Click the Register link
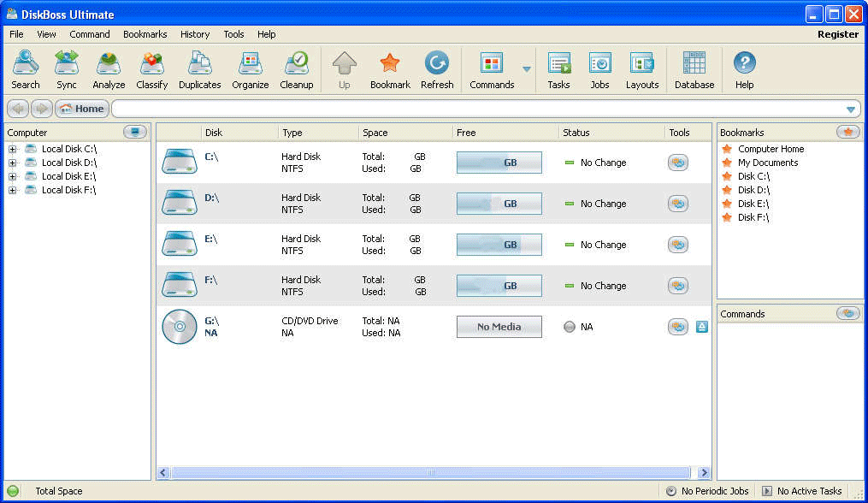The height and width of the screenshot is (503, 868). pos(838,34)
